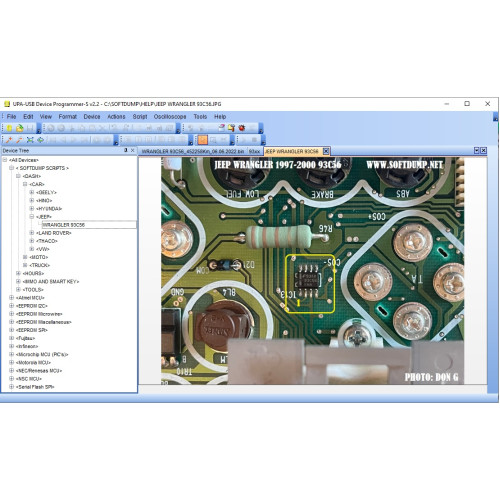Close the Device Tree panel
This screenshot has width=500, height=500.
[133, 150]
